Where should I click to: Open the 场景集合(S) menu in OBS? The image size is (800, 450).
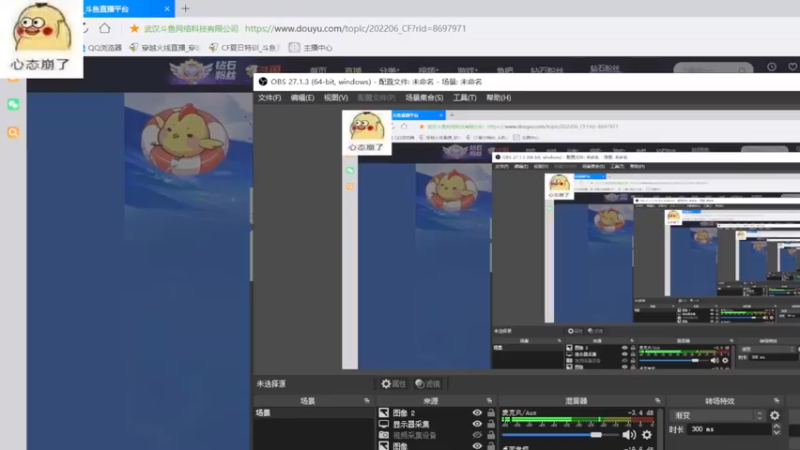(424, 97)
